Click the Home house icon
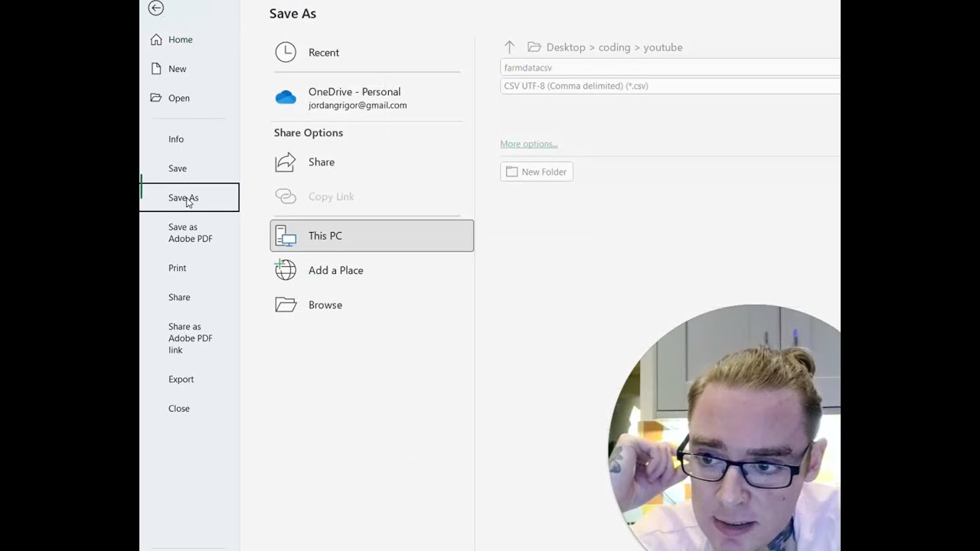Screen dimensions: 980x551 point(156,40)
